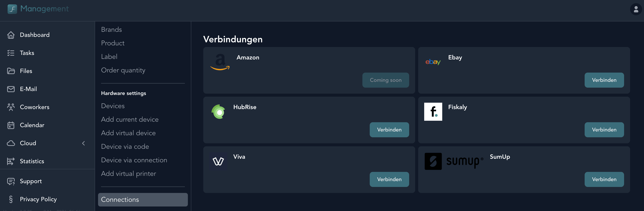Open the Tasks checklist icon
This screenshot has width=644, height=211.
click(x=11, y=53)
